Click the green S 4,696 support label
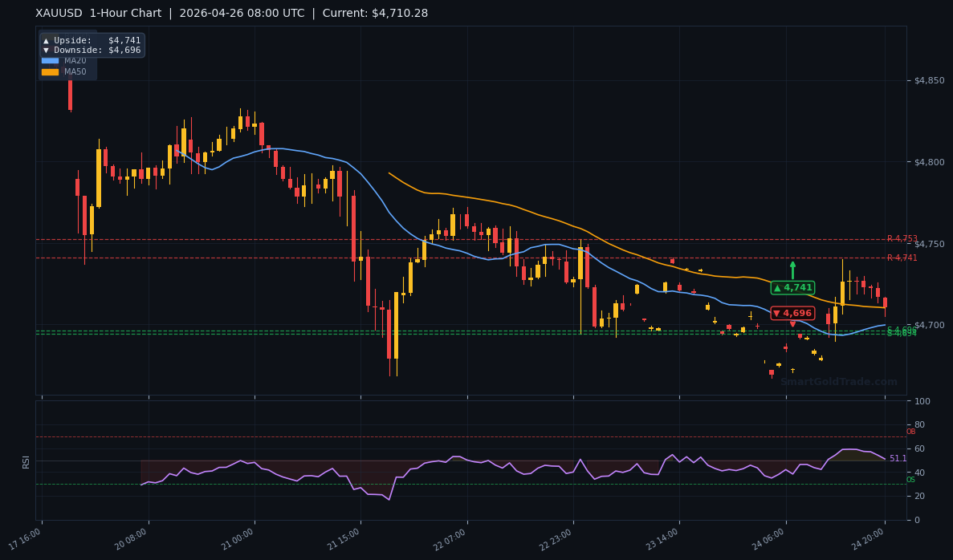Image resolution: width=953 pixels, height=560 pixels. tap(900, 331)
